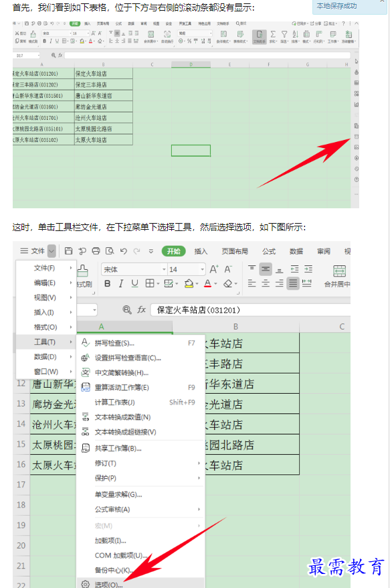
Task: Click the Format Painter brush in the lower screenshot
Action: click(82, 270)
